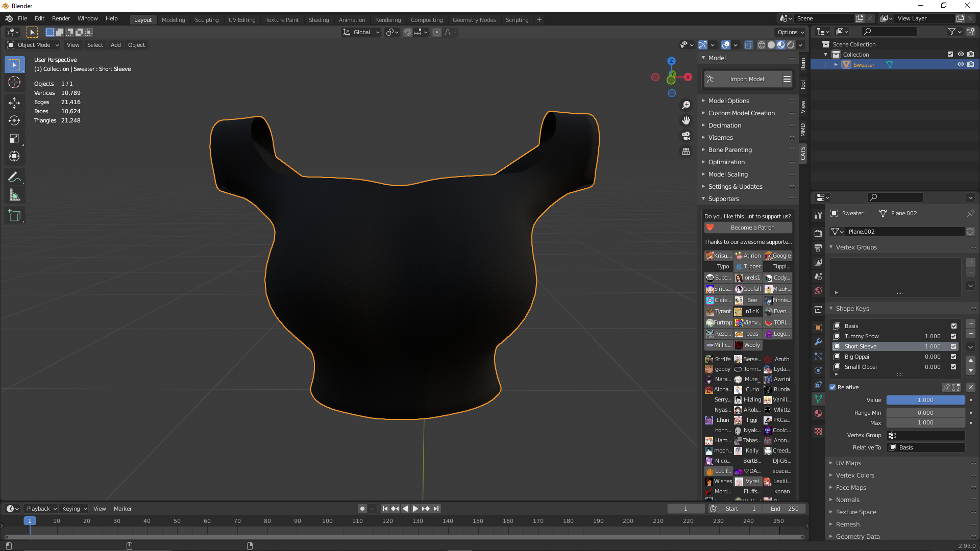Switch to the Sculpting workspace tab
This screenshot has height=551, width=980.
tap(207, 20)
